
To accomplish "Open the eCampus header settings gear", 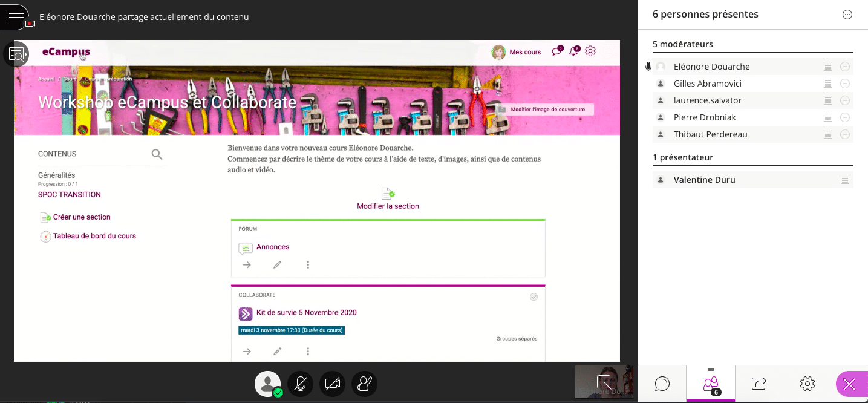I will click(x=590, y=51).
